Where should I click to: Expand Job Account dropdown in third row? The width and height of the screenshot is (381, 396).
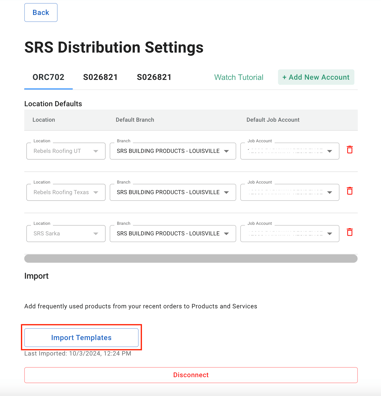(x=290, y=234)
